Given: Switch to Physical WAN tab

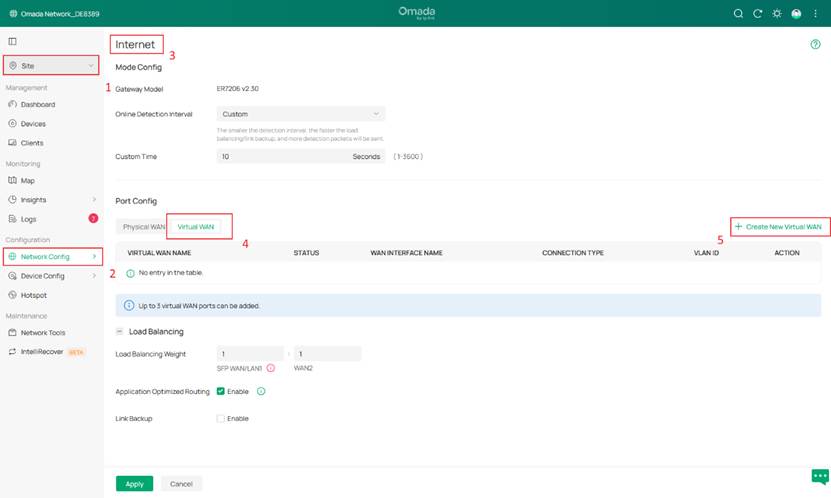Looking at the screenshot, I should point(143,227).
